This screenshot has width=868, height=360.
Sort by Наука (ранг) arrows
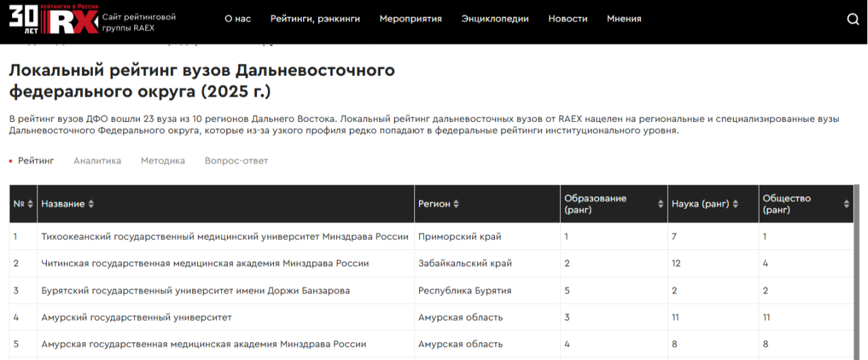tap(735, 204)
